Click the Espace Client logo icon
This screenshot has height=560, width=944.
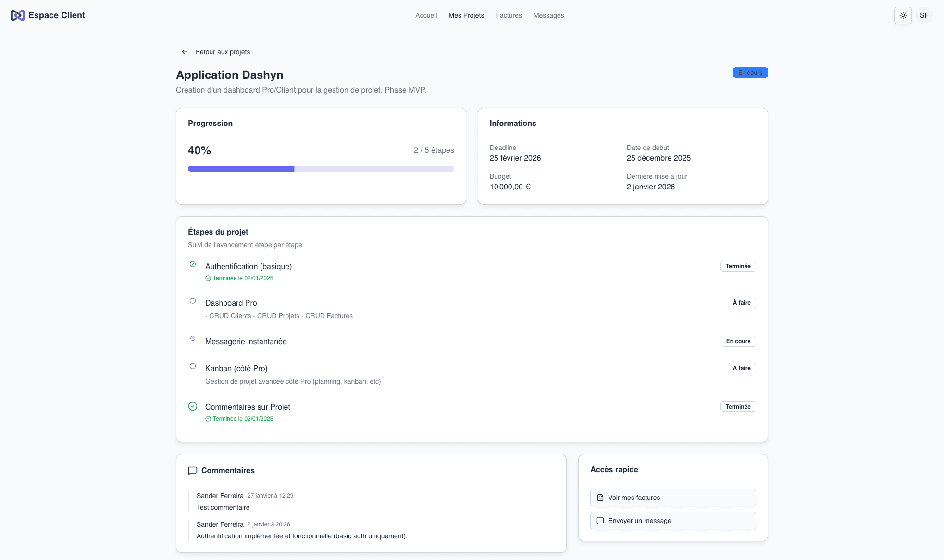(18, 15)
